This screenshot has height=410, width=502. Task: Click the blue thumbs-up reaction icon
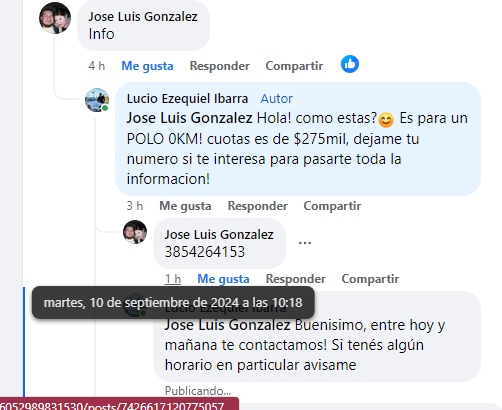point(350,64)
